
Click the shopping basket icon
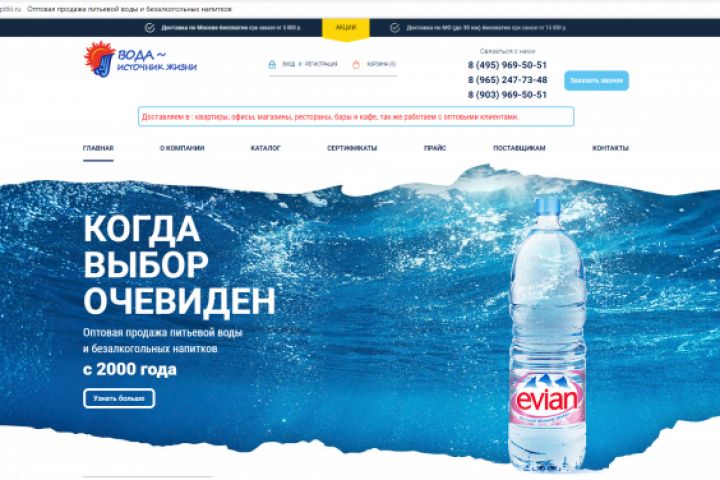point(356,64)
